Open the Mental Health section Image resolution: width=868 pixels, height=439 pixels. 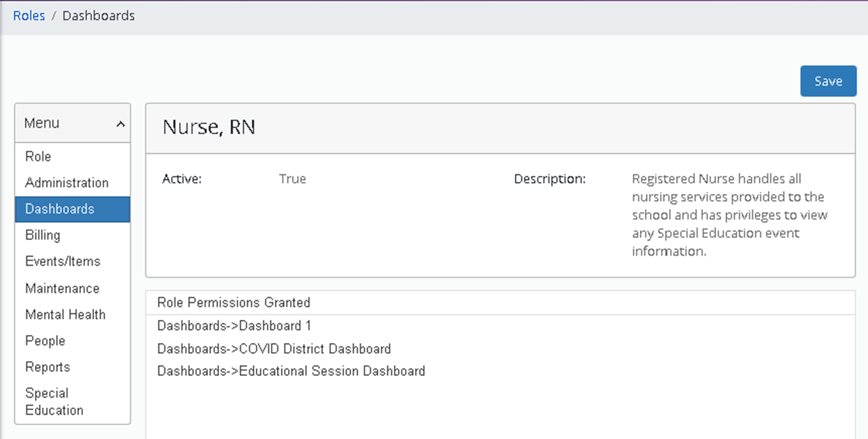65,314
